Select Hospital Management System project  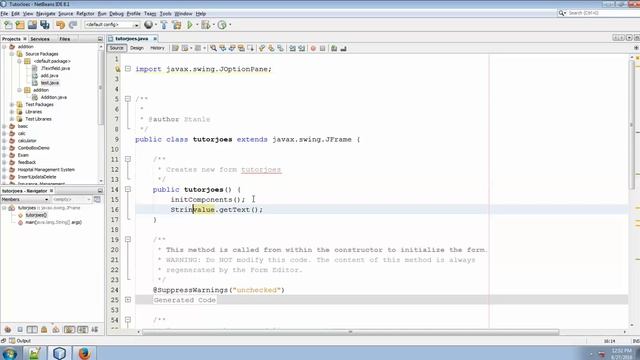coord(46,170)
